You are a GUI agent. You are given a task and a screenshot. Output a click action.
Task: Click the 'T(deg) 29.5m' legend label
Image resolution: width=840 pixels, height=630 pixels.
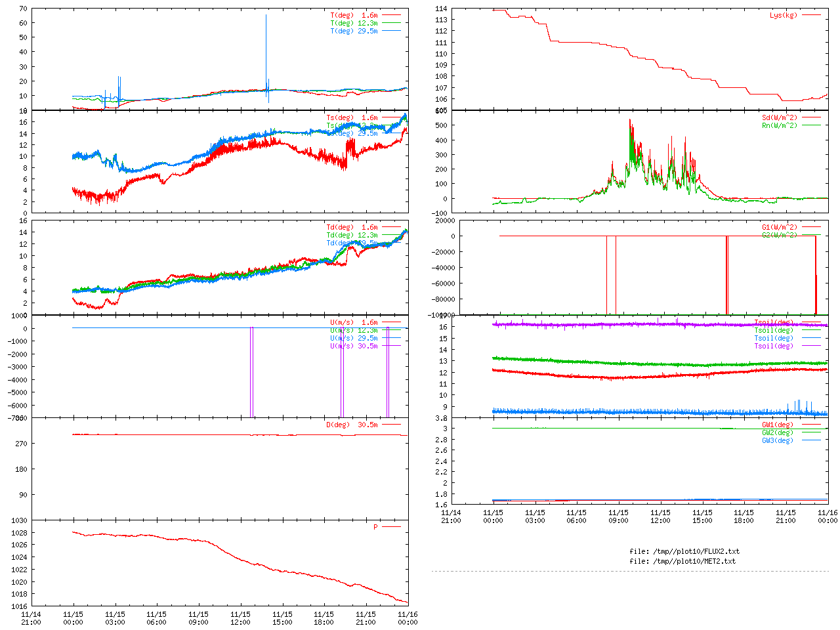tap(354, 31)
